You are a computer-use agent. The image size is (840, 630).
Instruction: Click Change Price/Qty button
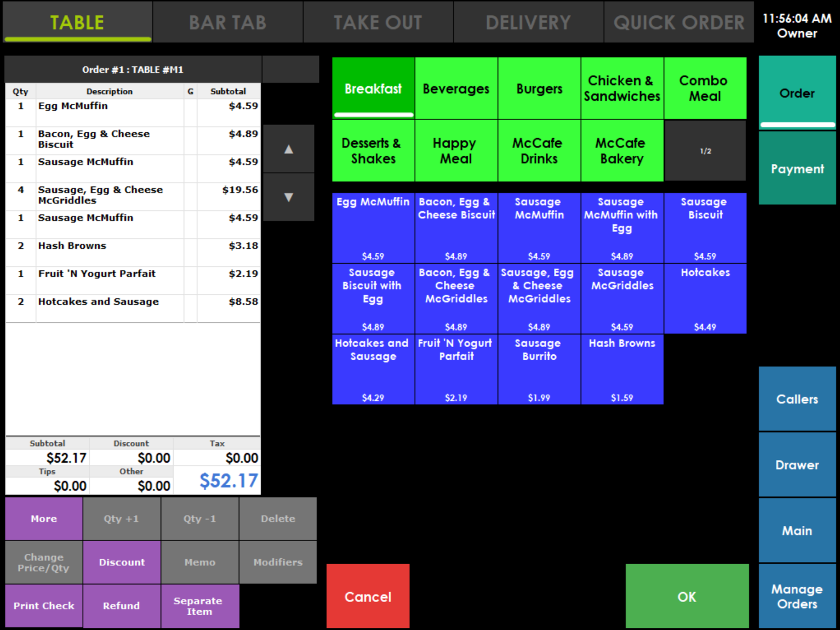(44, 562)
